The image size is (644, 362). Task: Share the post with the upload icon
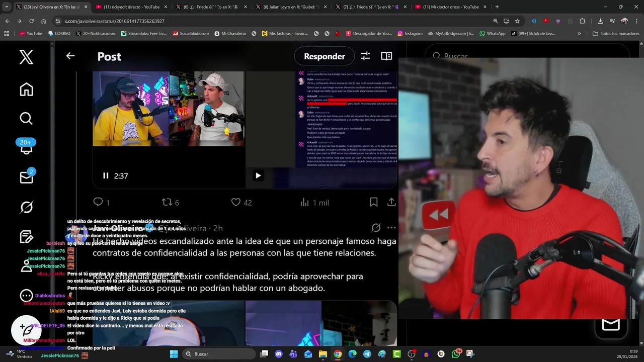coord(391,202)
